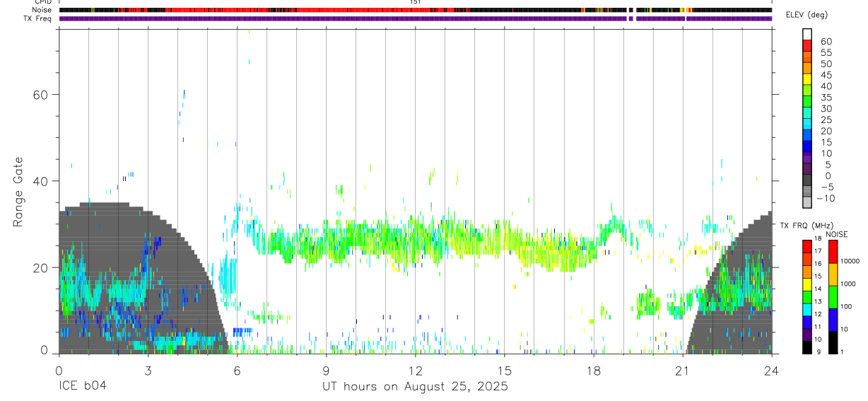
Task: Click the yellow 40–45 swatch in ELEV colorbar
Action: tap(807, 80)
